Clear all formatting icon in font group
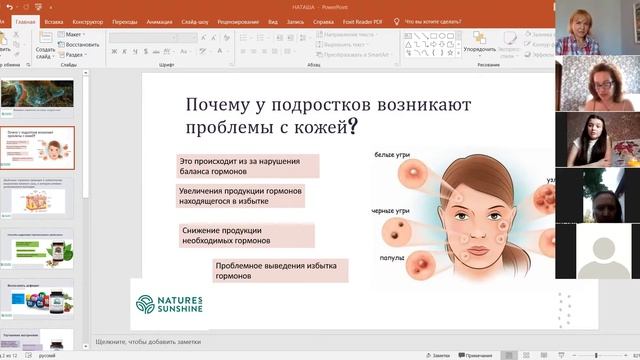Image resolution: width=640 pixels, height=360 pixels. coord(227,38)
